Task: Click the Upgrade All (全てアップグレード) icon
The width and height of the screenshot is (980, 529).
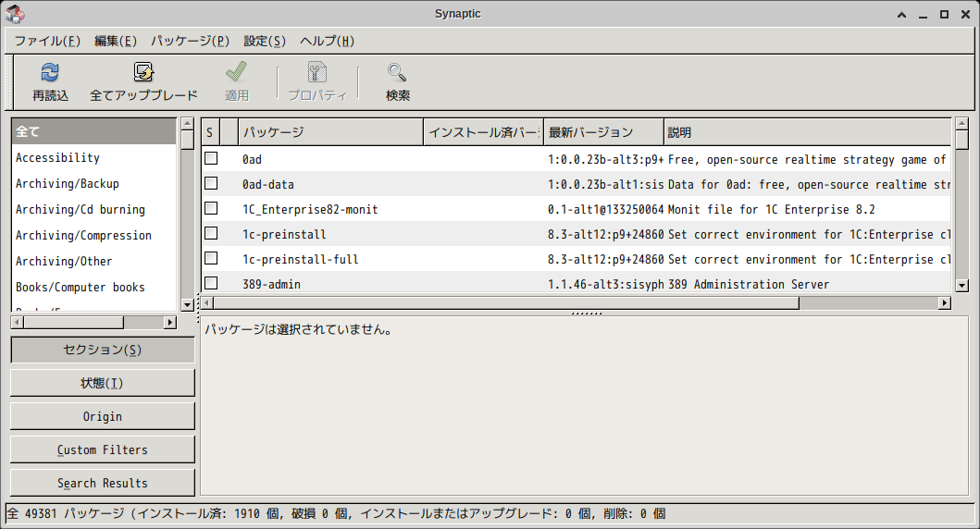Action: click(x=143, y=72)
